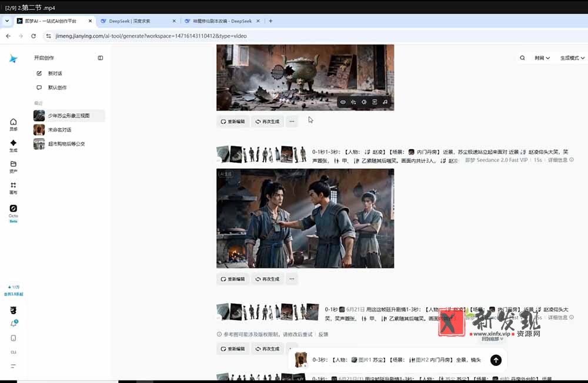
Task: Click the music note icon on top video
Action: coord(385,102)
